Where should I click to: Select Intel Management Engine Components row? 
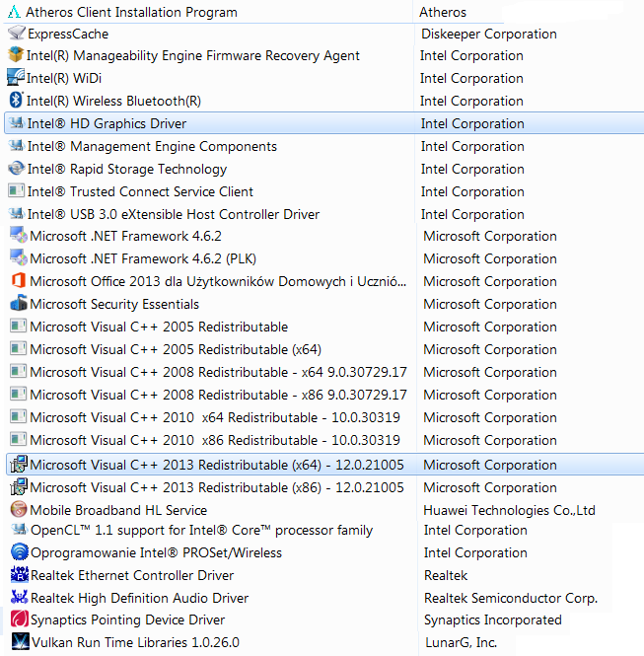pos(152,146)
